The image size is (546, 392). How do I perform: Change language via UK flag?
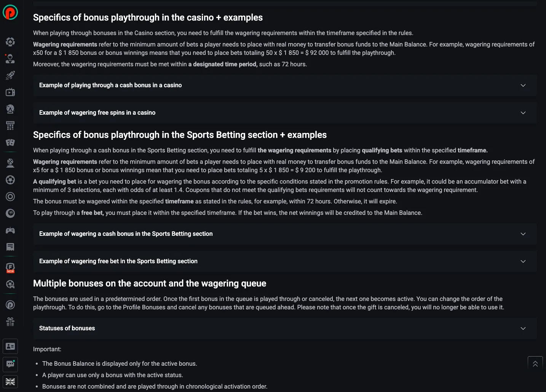click(10, 381)
